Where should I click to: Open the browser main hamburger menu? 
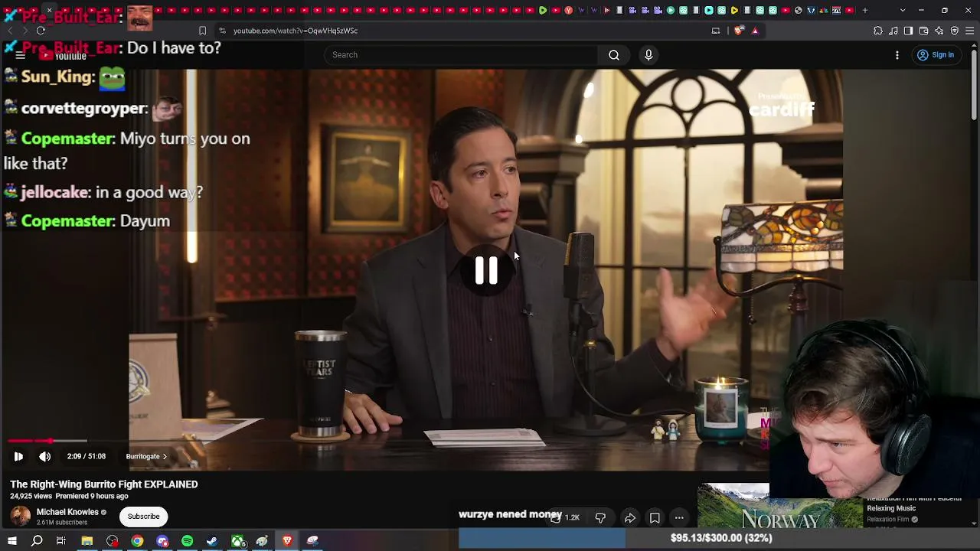pos(970,31)
